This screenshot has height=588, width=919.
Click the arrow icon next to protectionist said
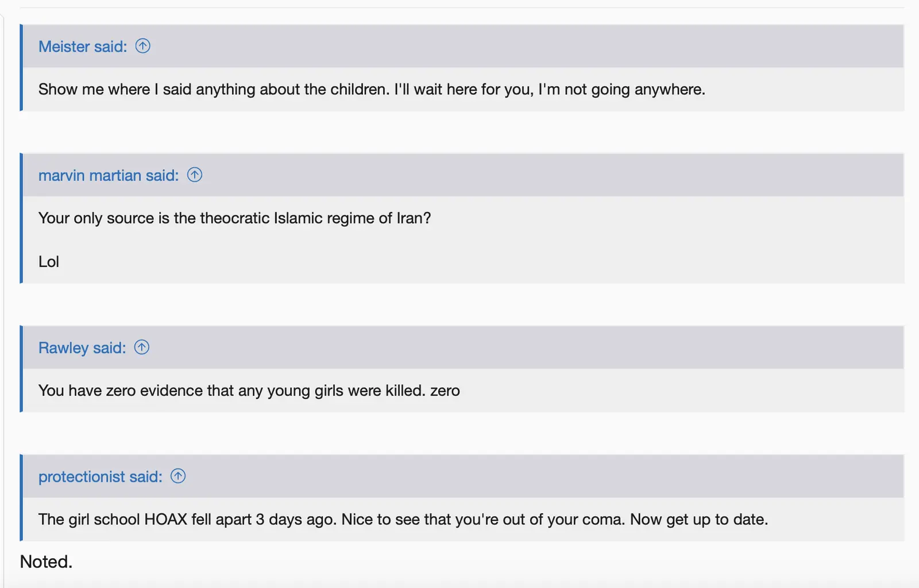point(179,477)
